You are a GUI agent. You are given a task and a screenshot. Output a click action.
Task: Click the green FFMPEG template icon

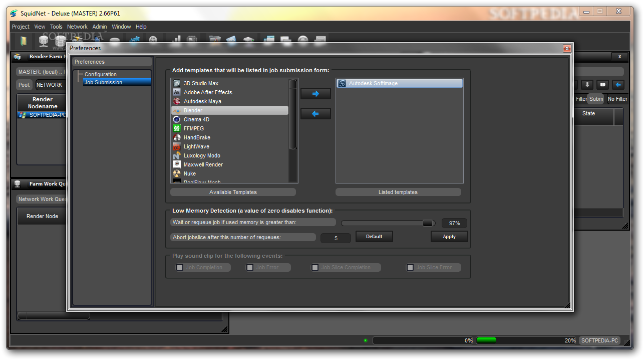176,128
